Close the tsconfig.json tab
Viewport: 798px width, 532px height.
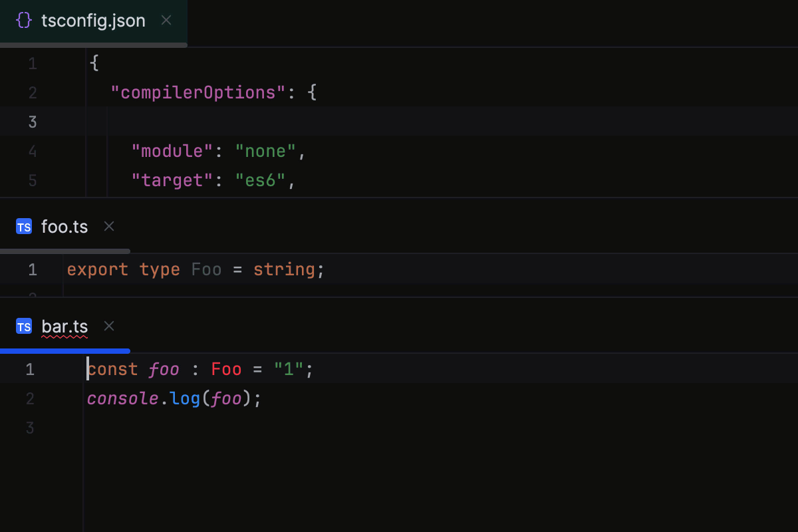(x=166, y=20)
